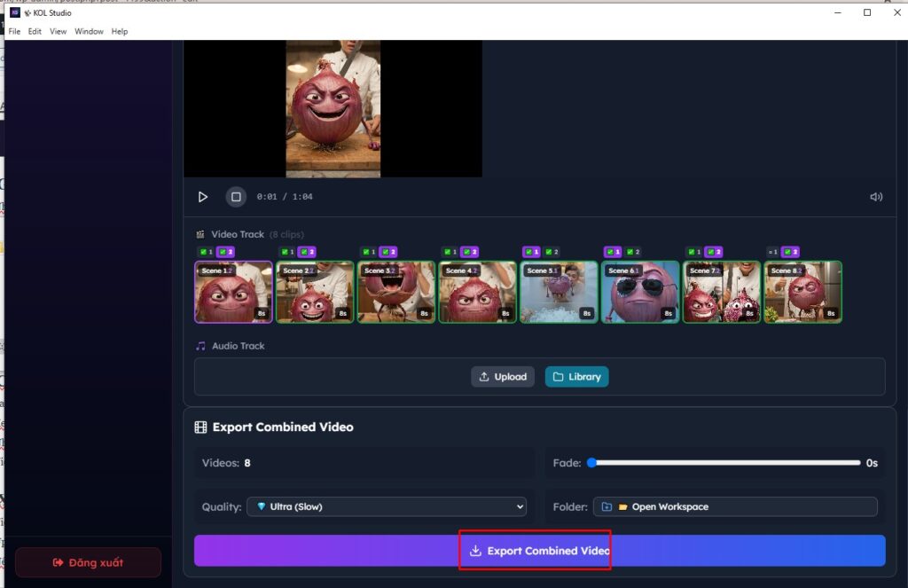Select the Scene 6 sunglasses thumbnail

(640, 292)
